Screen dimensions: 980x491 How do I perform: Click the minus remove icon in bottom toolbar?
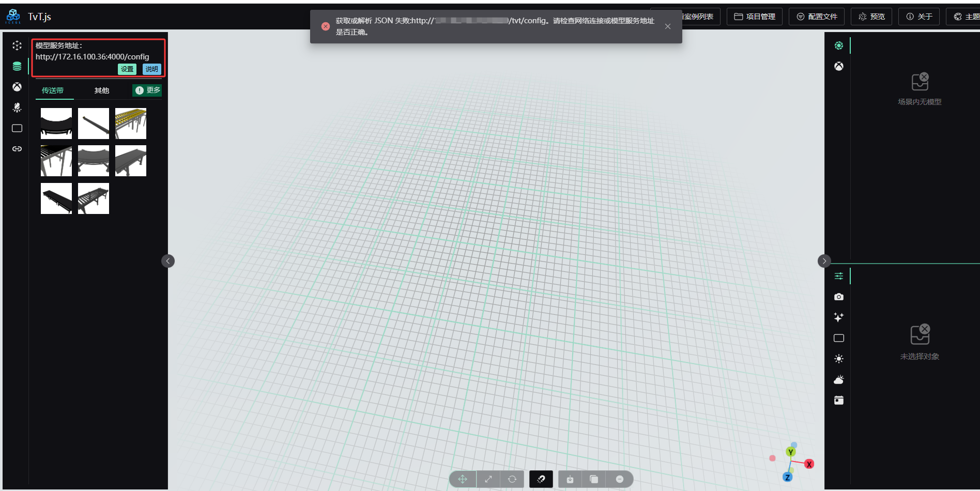pos(619,479)
